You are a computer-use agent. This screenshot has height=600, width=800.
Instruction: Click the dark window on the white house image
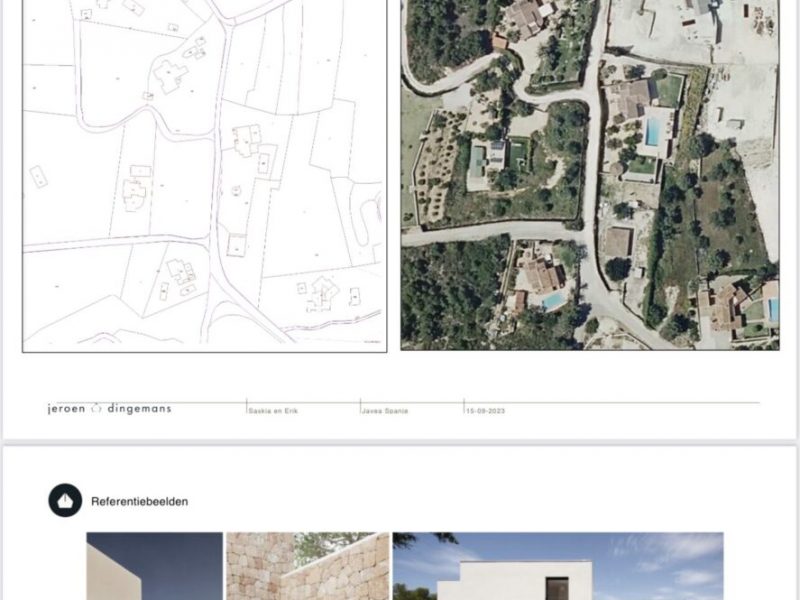coord(556,588)
